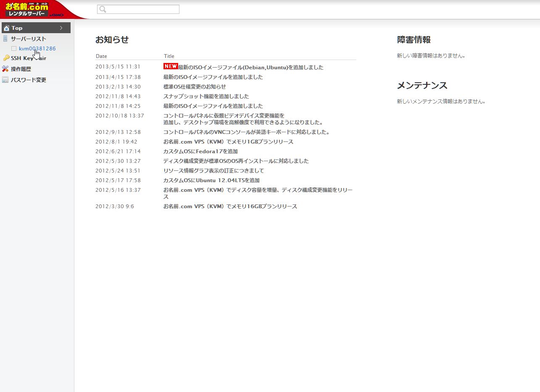Screen dimensions: 540x392
Task: Open 標準OS仕様変更のお知らせ notice
Action: [195, 87]
